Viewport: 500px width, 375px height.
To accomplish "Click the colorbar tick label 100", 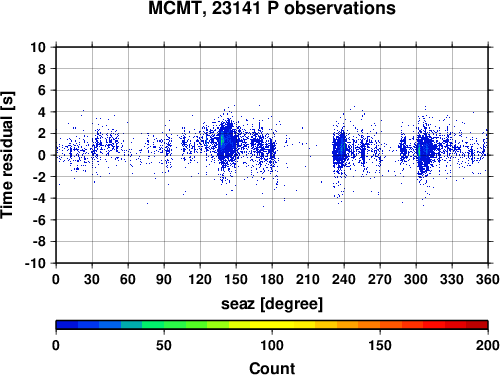I will tap(272, 345).
